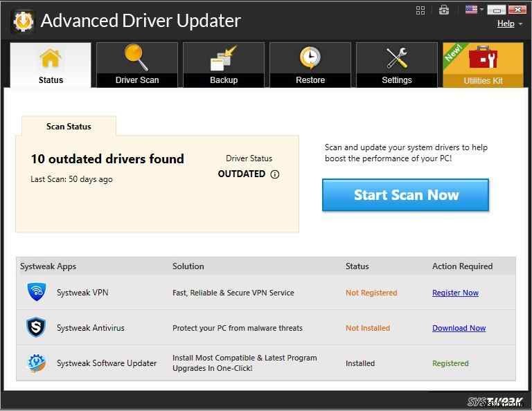Expand the Help dropdown arrow
The image size is (532, 411).
coord(520,24)
